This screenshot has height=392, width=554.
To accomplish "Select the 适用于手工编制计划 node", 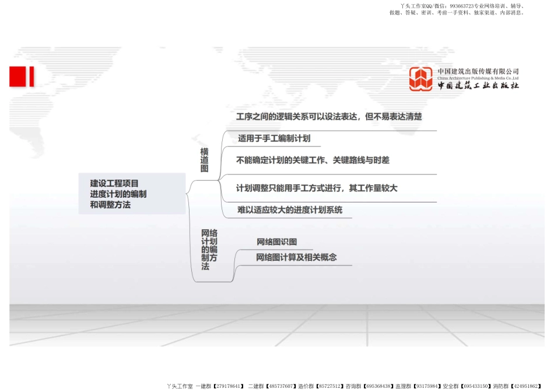I will point(274,139).
